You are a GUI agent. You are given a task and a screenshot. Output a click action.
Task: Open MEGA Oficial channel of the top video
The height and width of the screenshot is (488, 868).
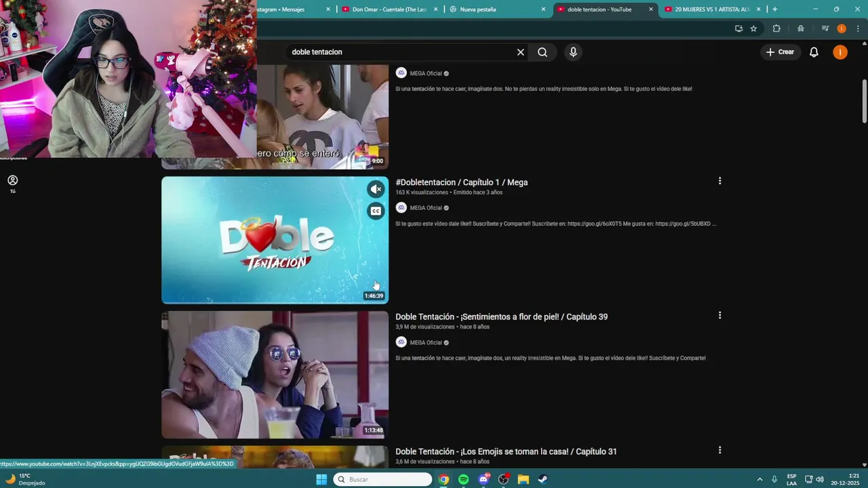(426, 73)
